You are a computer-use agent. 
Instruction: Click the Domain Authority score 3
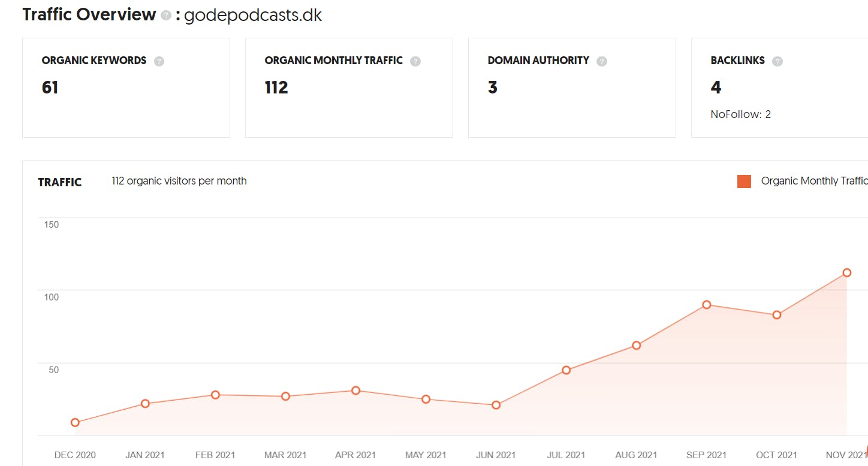493,88
